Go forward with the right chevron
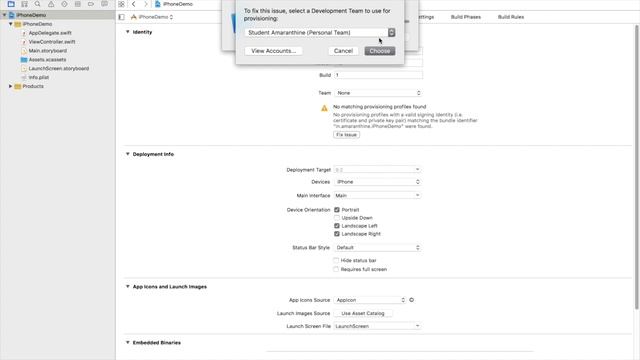This screenshot has width=640, height=360. click(x=146, y=4)
